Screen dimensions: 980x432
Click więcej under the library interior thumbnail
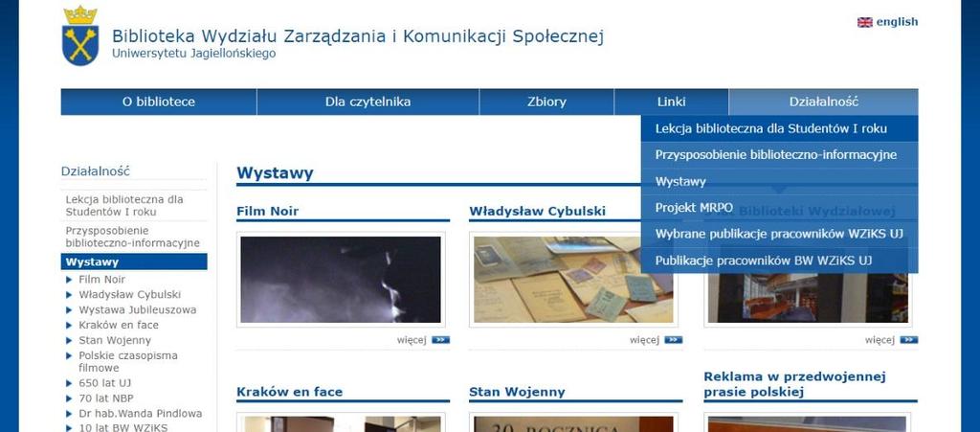click(x=880, y=340)
